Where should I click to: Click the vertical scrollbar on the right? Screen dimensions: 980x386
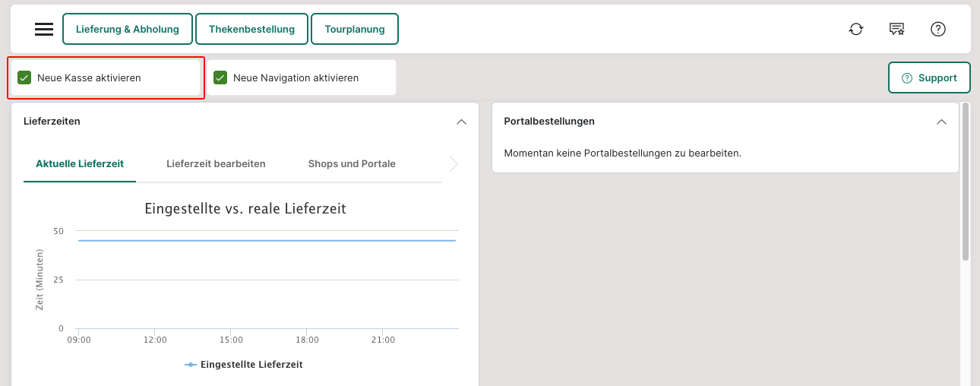point(966,182)
